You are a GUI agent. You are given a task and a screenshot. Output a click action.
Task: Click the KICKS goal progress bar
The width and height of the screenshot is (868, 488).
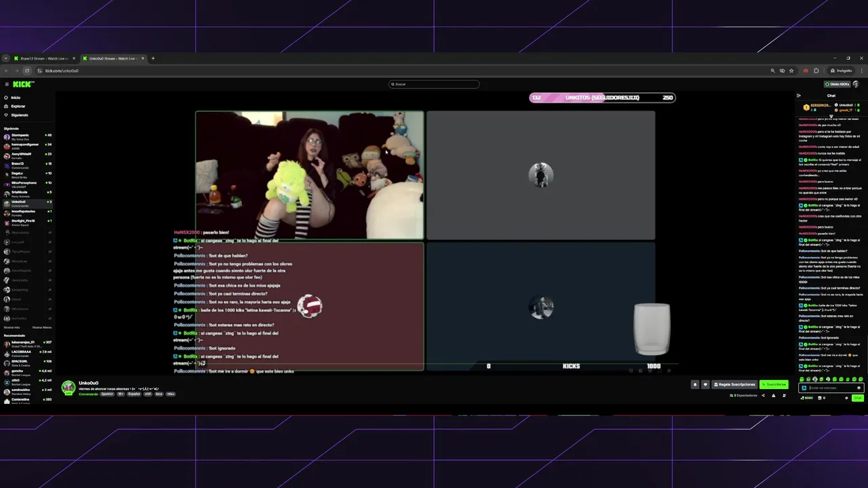pyautogui.click(x=571, y=366)
